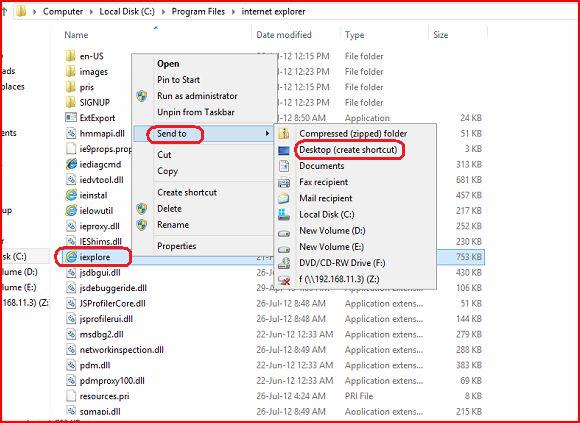Click the disconnected network drive Z: icon
This screenshot has width=580, height=423.
pos(284,280)
